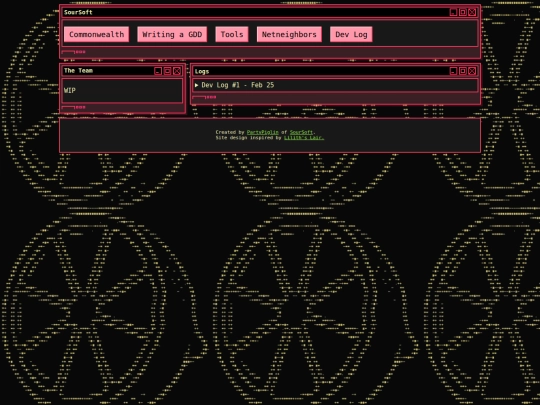Maximize the Logs window
This screenshot has height=405, width=540.
(x=463, y=71)
